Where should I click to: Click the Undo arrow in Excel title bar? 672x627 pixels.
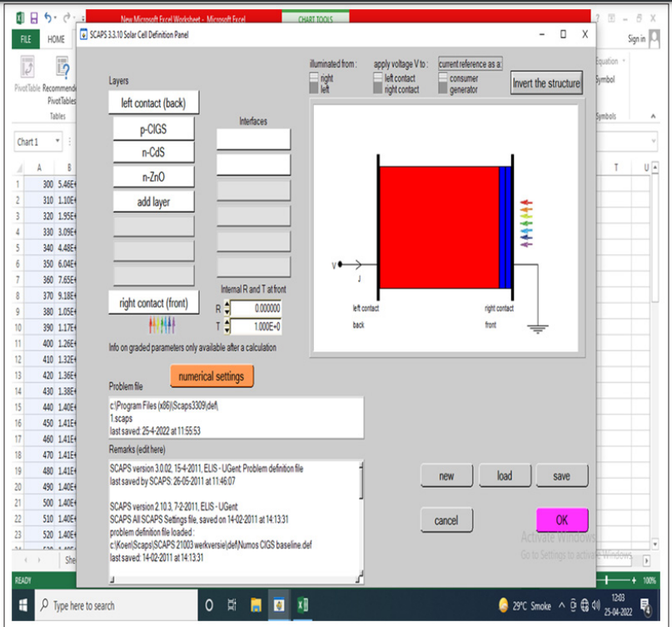[x=48, y=17]
